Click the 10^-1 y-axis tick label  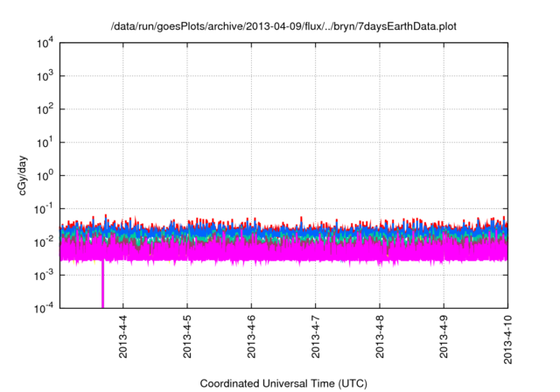pos(44,209)
